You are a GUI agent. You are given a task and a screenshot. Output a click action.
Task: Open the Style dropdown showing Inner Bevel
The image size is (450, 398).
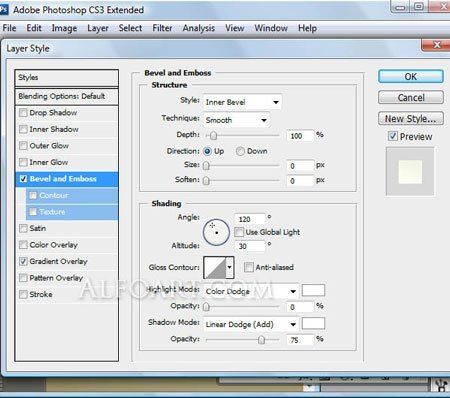coord(242,102)
